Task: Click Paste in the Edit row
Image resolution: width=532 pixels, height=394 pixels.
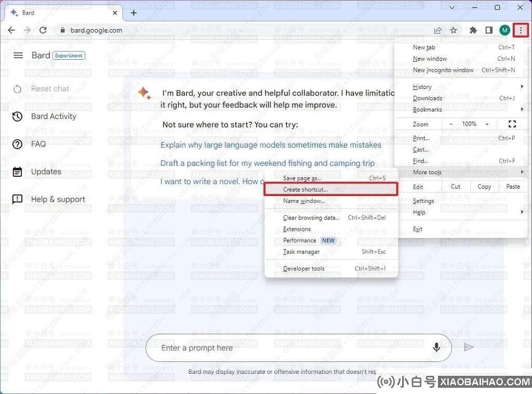Action: pos(513,187)
